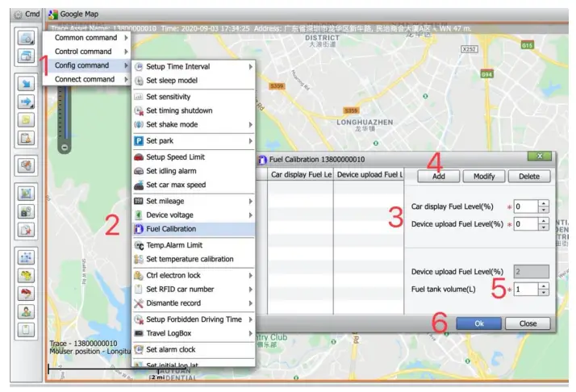Click the person avatar sidebar icon
This screenshot has width=576, height=392.
coord(26,311)
